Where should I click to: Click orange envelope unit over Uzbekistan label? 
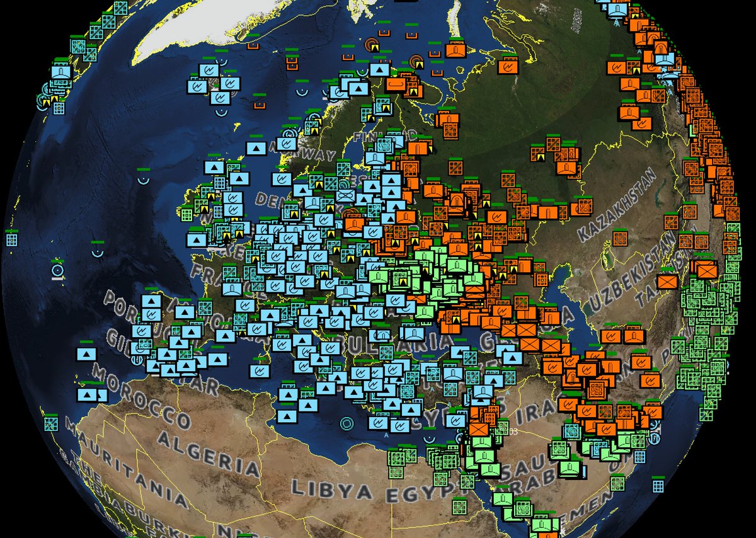(668, 282)
